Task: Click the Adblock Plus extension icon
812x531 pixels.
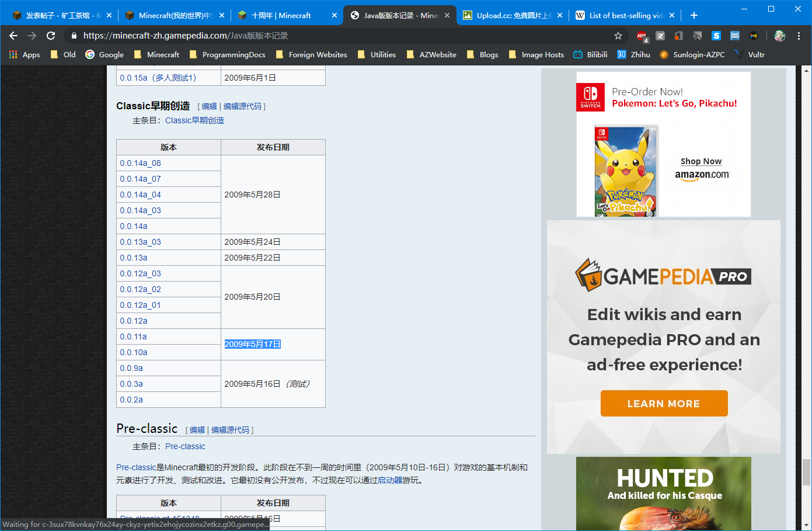Action: coord(642,36)
